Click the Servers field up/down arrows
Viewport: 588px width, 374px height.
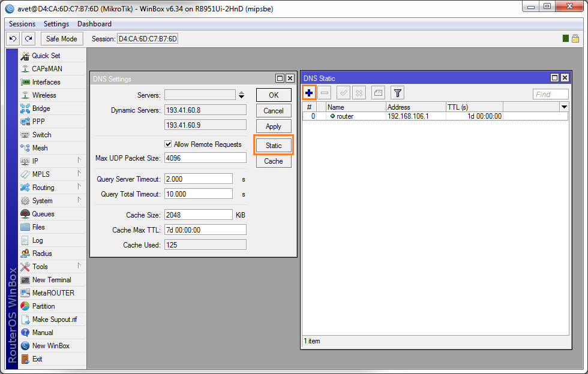(x=241, y=95)
